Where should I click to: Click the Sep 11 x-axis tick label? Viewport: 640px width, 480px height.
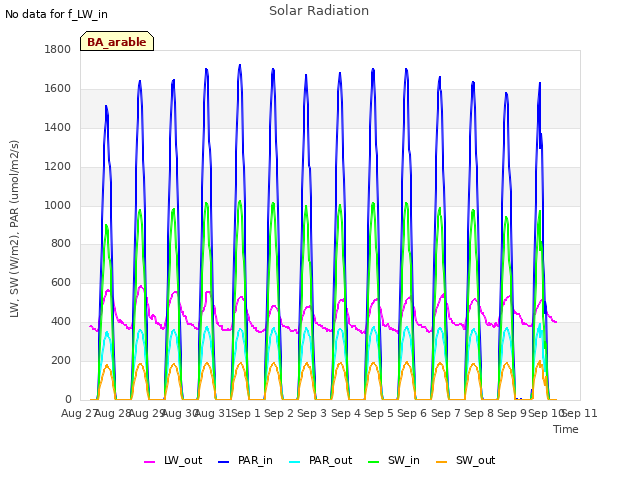click(580, 413)
